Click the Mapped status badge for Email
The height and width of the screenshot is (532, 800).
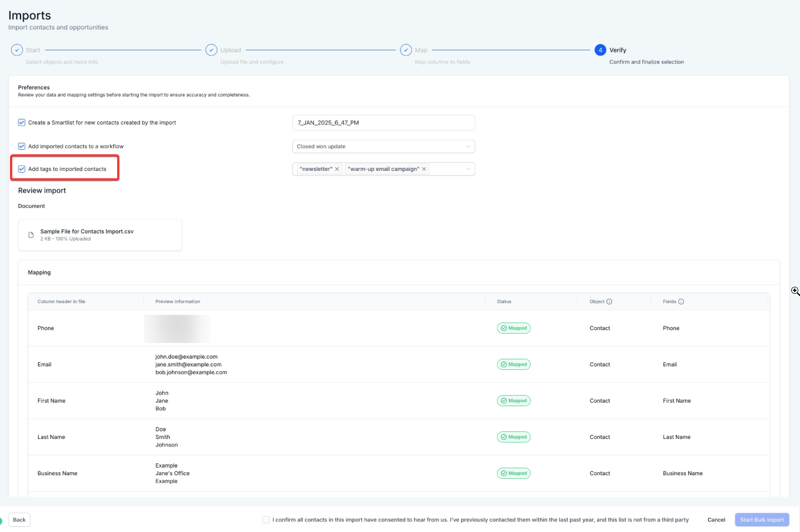tap(514, 365)
